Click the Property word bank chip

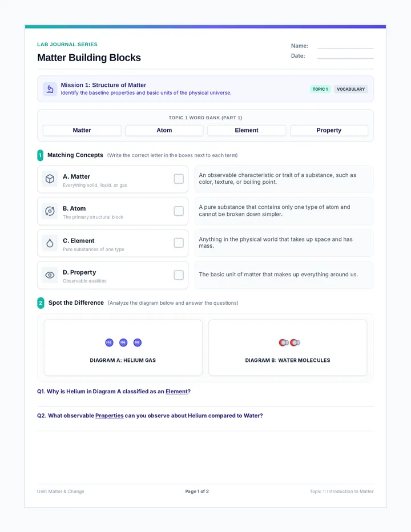[x=329, y=130]
